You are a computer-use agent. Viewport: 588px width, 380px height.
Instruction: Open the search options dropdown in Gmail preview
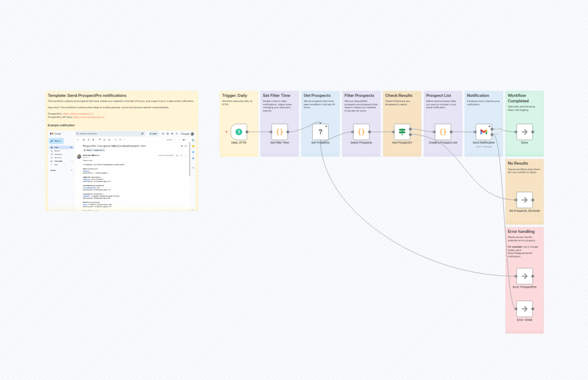(142, 134)
